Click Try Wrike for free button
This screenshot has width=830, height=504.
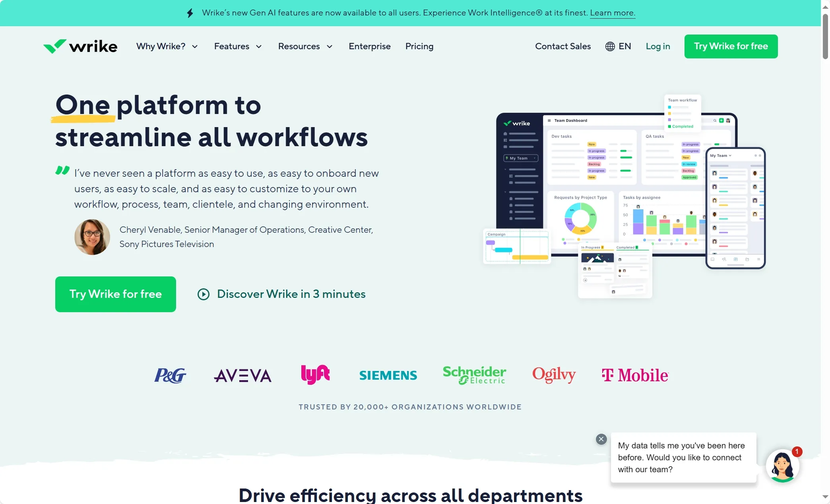(731, 46)
